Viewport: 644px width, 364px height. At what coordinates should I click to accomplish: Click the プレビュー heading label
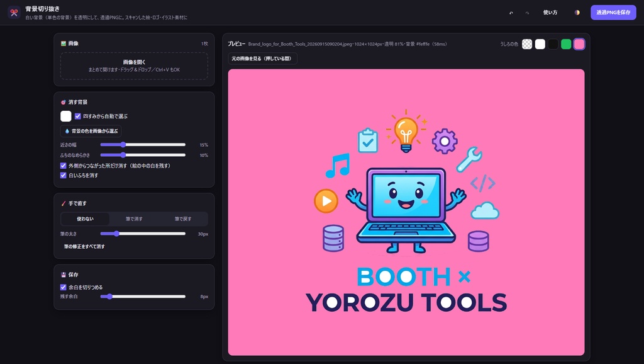click(236, 43)
